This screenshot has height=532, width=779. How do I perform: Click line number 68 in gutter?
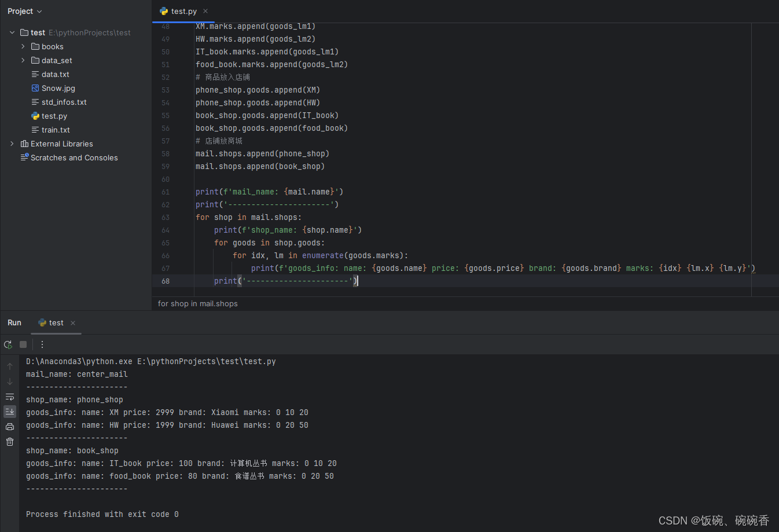tap(166, 281)
